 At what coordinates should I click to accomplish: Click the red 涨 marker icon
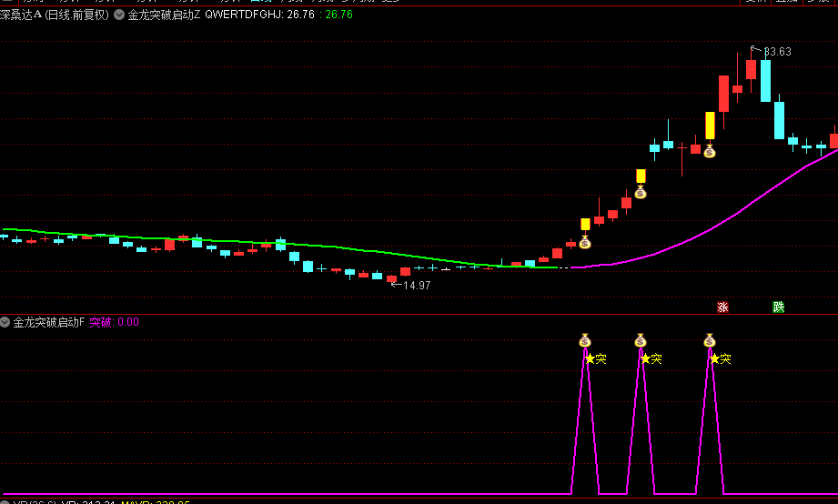point(722,307)
